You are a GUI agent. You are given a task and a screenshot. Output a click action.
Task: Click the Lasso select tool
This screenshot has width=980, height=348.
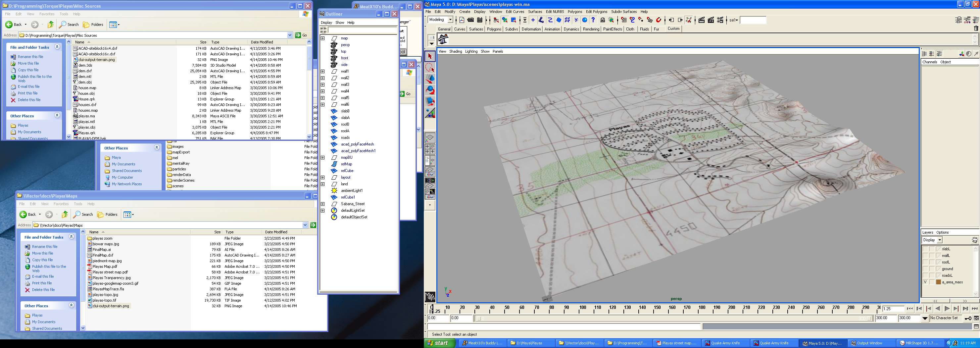[430, 68]
